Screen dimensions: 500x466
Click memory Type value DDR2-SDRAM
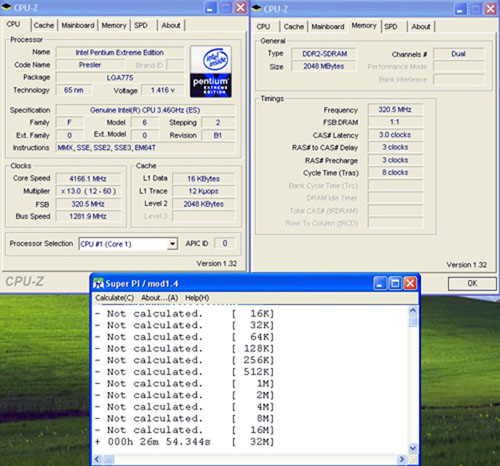point(324,54)
